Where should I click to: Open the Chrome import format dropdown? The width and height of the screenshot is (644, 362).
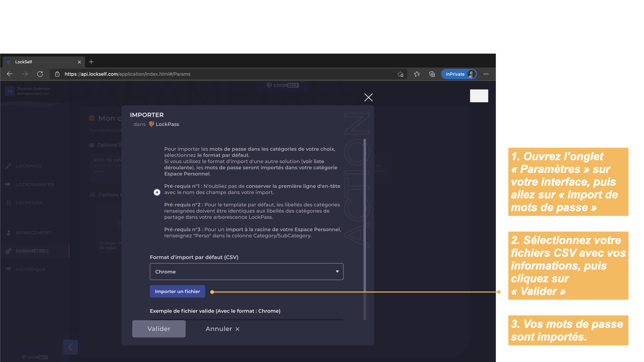[247, 271]
